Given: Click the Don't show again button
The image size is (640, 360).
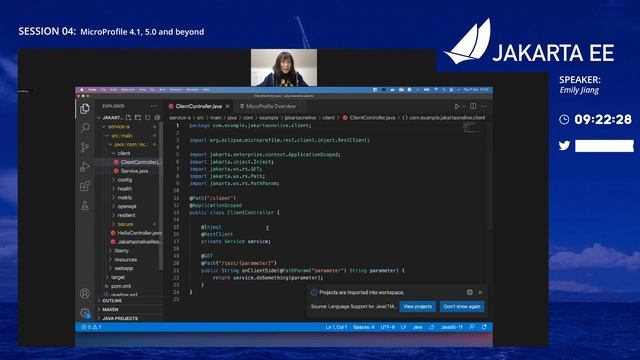Looking at the screenshot, I should [x=462, y=307].
